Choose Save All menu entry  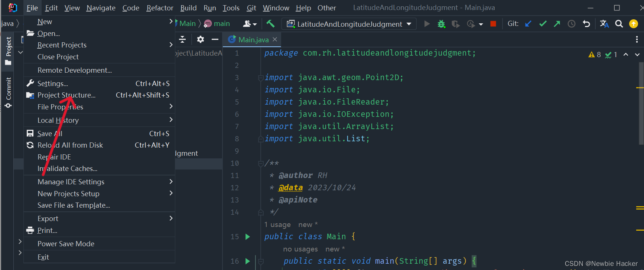(99, 134)
